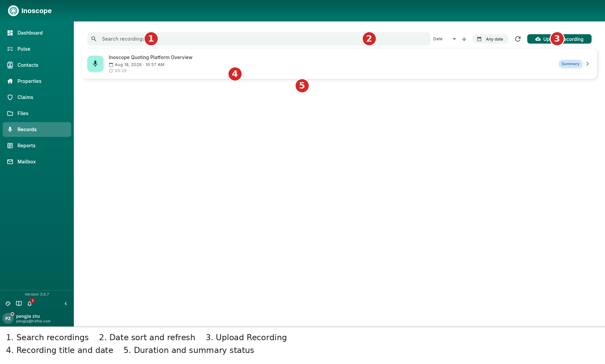Open the Reports page
The image size is (605, 364).
tap(37, 146)
